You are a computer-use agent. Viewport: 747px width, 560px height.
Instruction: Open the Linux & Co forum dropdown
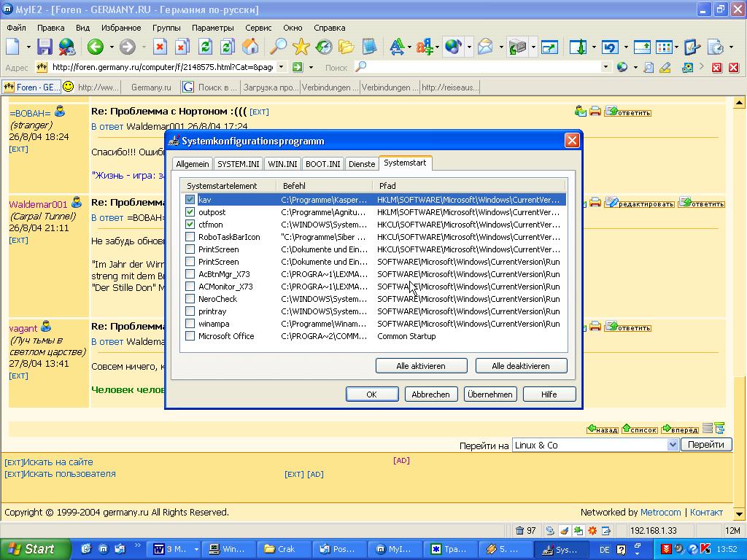click(x=672, y=445)
